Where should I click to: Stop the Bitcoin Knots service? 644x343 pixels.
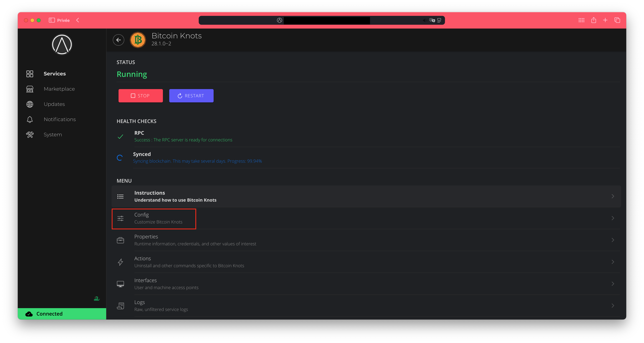pyautogui.click(x=141, y=96)
